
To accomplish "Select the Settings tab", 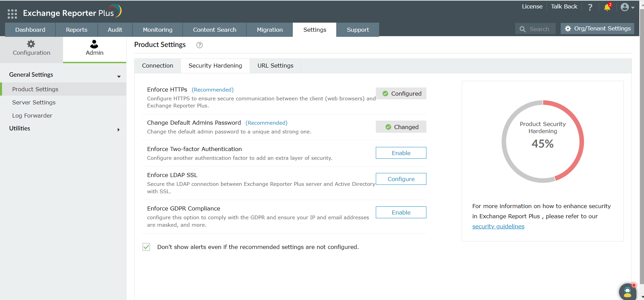I will [x=315, y=30].
